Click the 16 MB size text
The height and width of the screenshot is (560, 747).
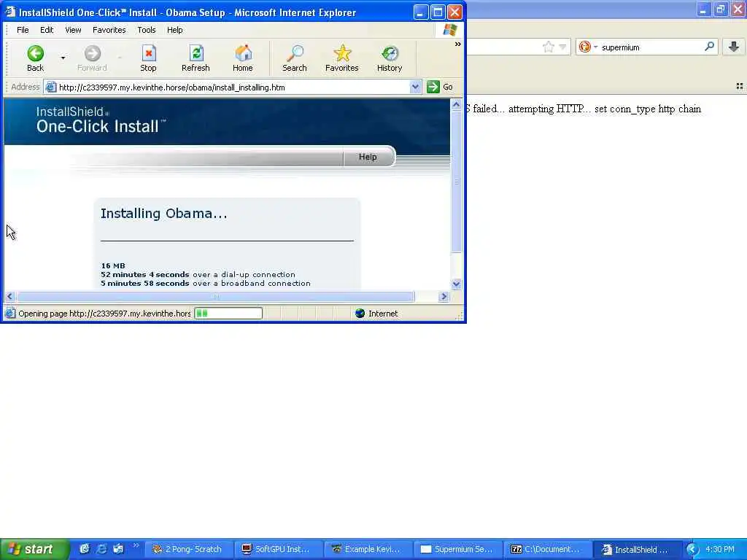113,265
